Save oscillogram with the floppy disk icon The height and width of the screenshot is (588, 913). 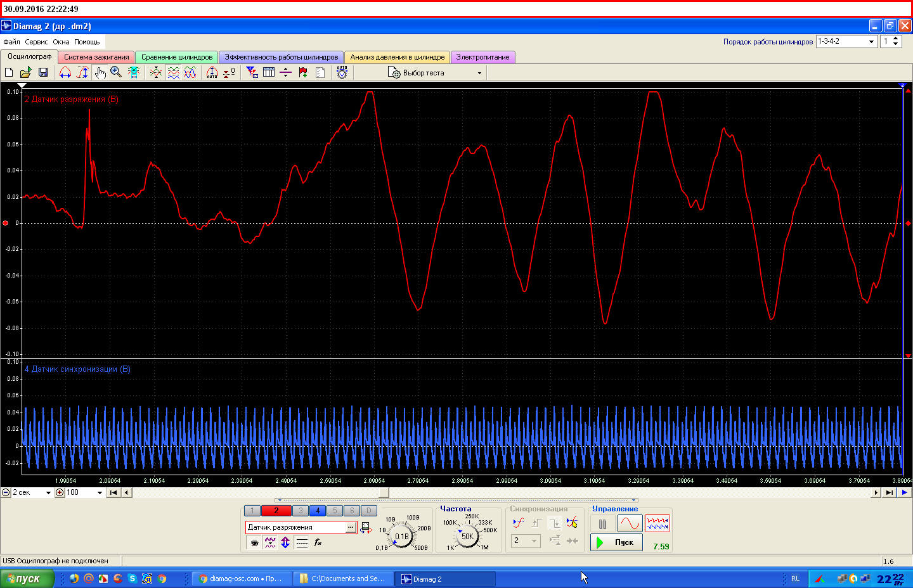coord(43,72)
